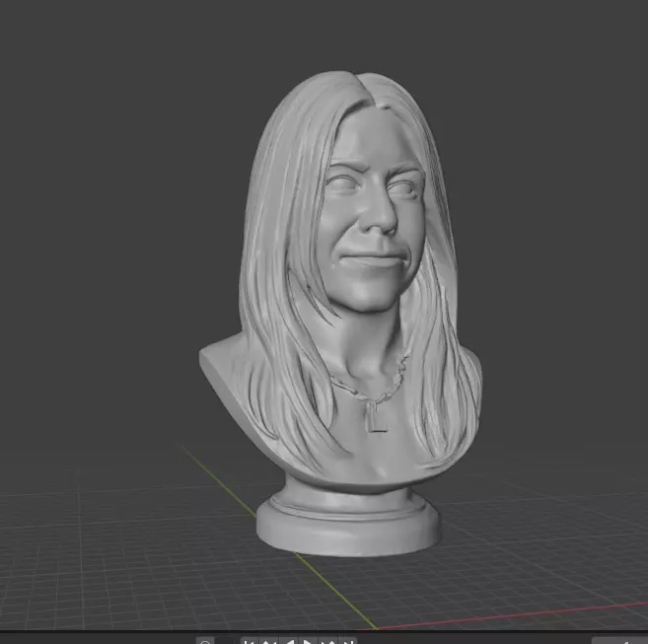Play the animation in reverse

[289, 641]
